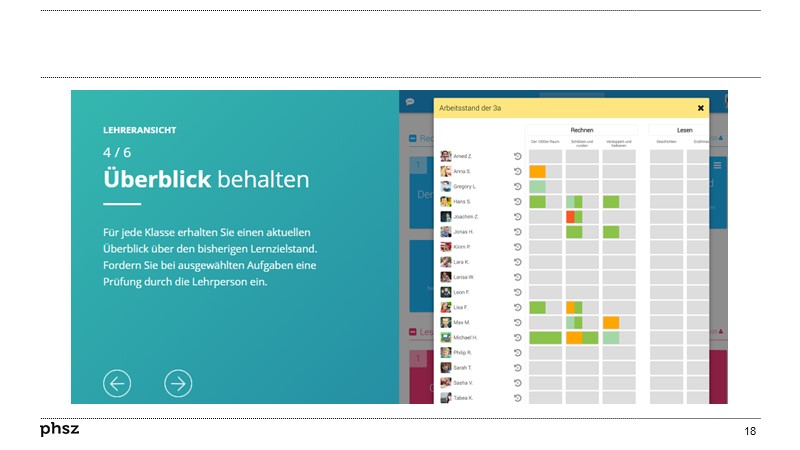Click history icon for Leon F.
Image resolution: width=800 pixels, height=450 pixels.
(517, 292)
